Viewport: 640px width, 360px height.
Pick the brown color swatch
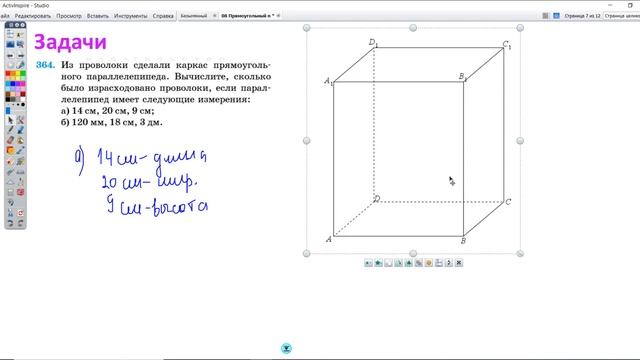8,93
